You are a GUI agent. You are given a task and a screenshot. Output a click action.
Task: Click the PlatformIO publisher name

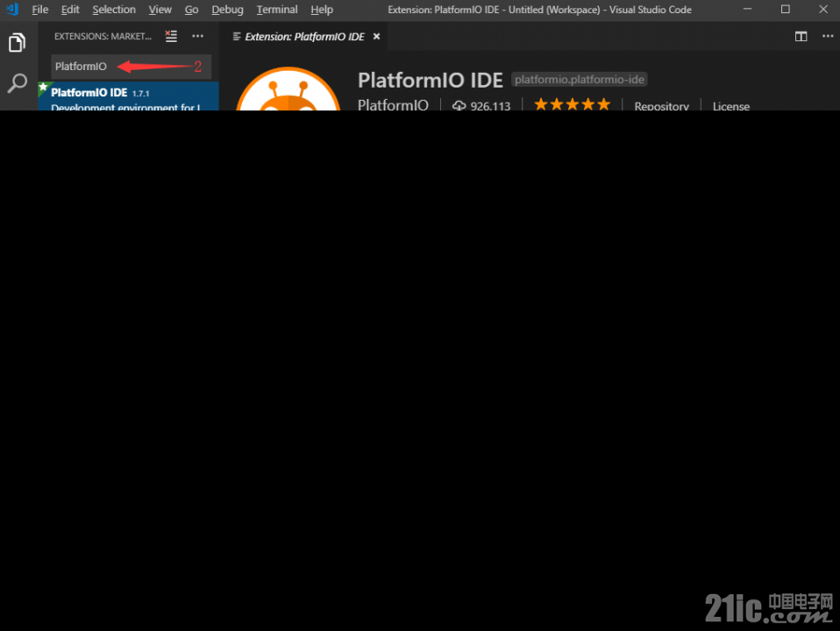pos(393,105)
